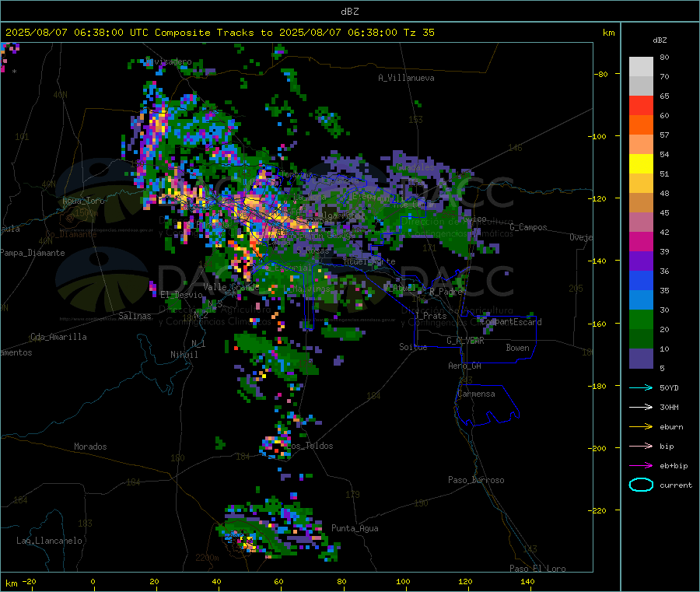Click the Cda_Amarilla label

58,337
